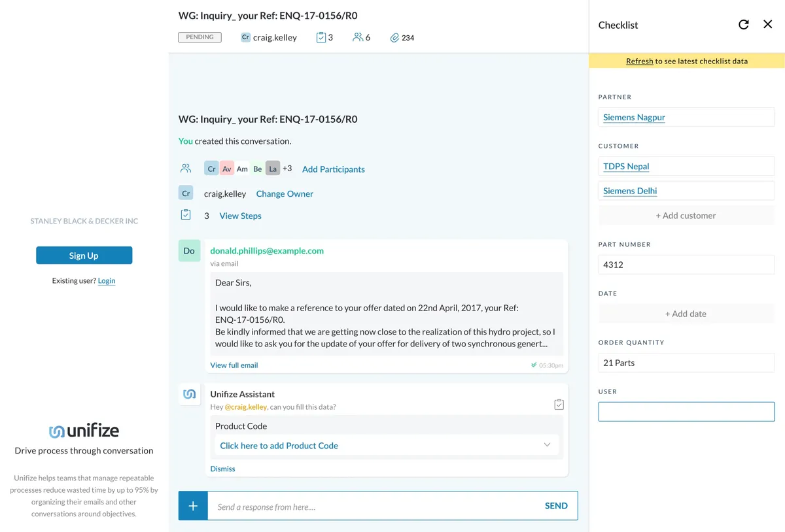Open checklist icon on Unifize Assistant card

pos(559,405)
